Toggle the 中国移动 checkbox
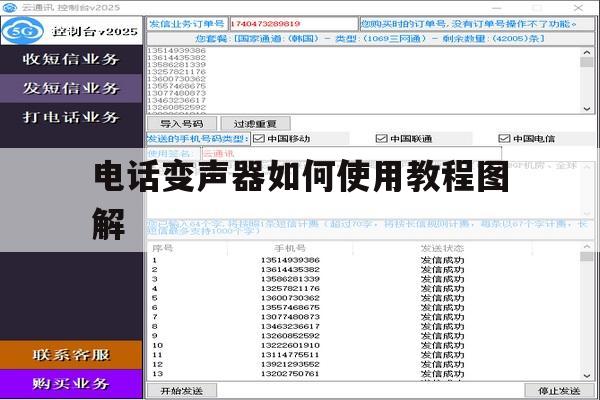 (x=259, y=139)
